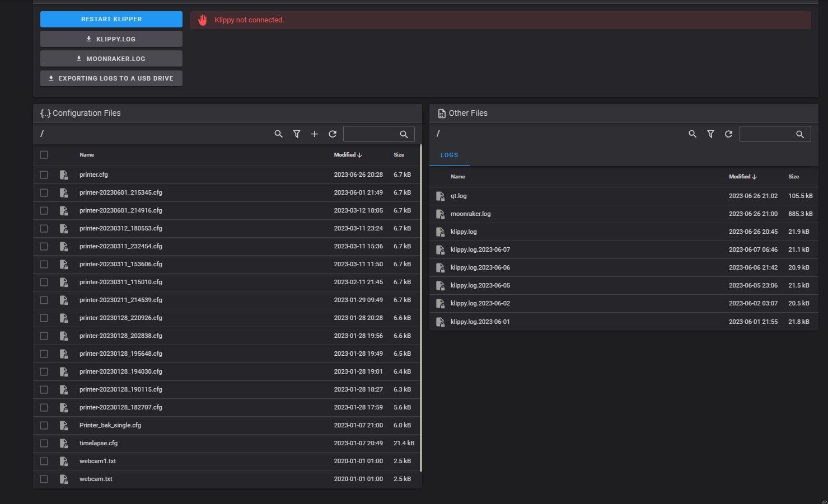This screenshot has width=828, height=504.
Task: Click the search icon in Other Files toolbar
Action: click(x=693, y=134)
